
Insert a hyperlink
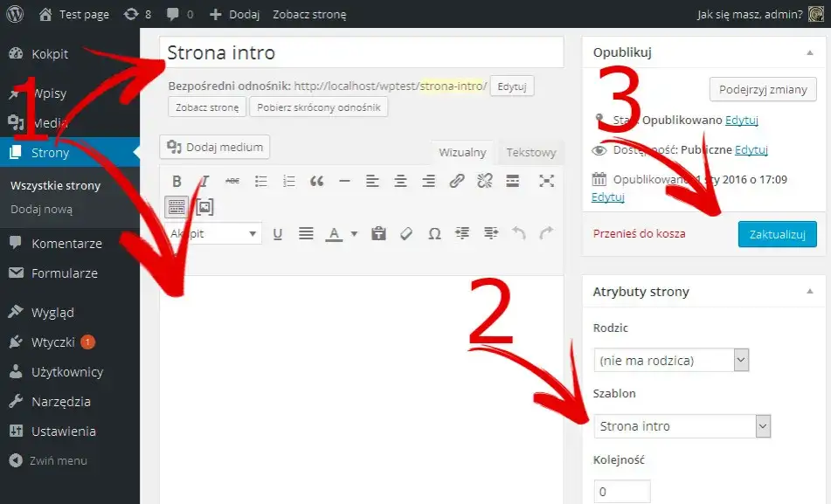(456, 181)
